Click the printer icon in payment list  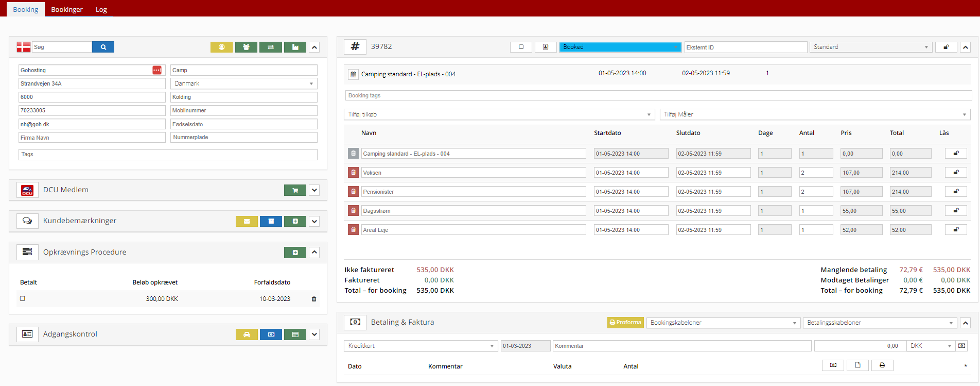882,365
